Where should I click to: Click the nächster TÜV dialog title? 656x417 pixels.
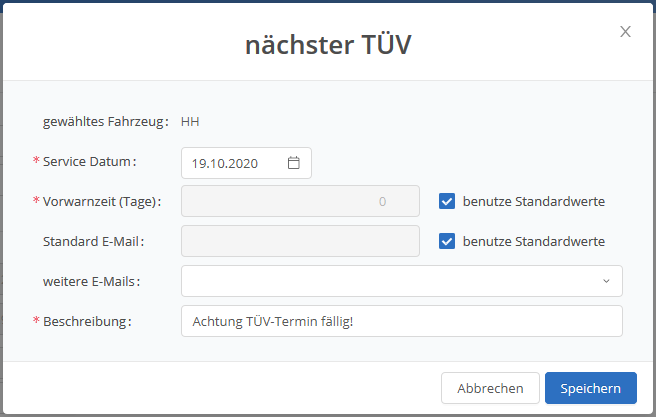328,44
